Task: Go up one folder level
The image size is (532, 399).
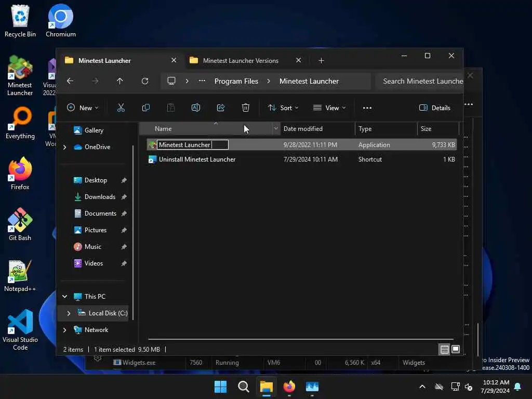Action: [x=120, y=81]
